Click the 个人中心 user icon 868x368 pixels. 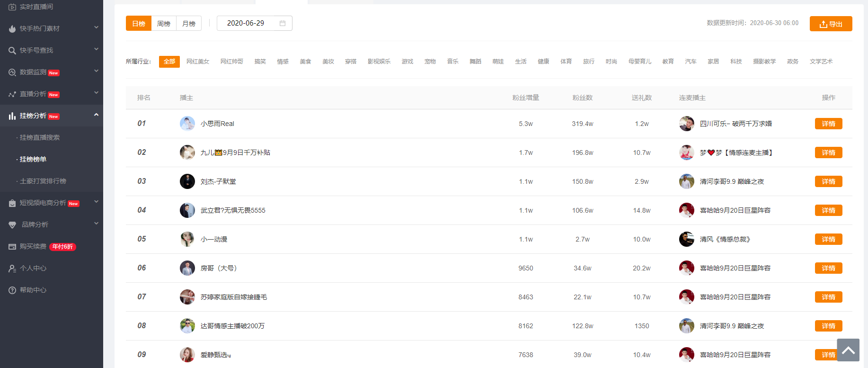tap(12, 269)
